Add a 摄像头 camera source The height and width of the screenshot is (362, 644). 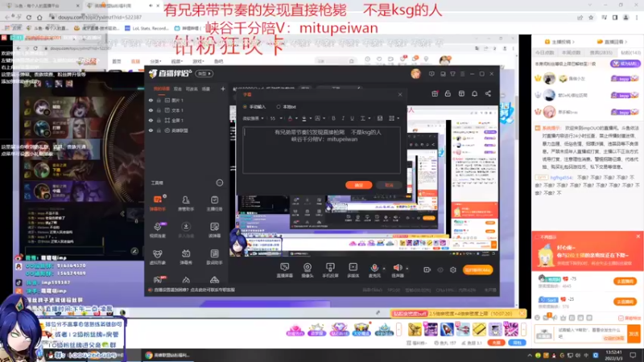(308, 270)
